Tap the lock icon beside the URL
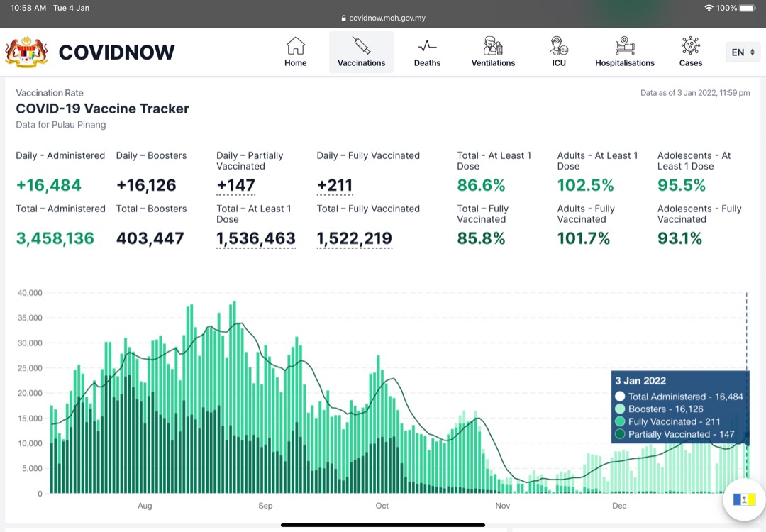766x532 pixels. click(344, 18)
